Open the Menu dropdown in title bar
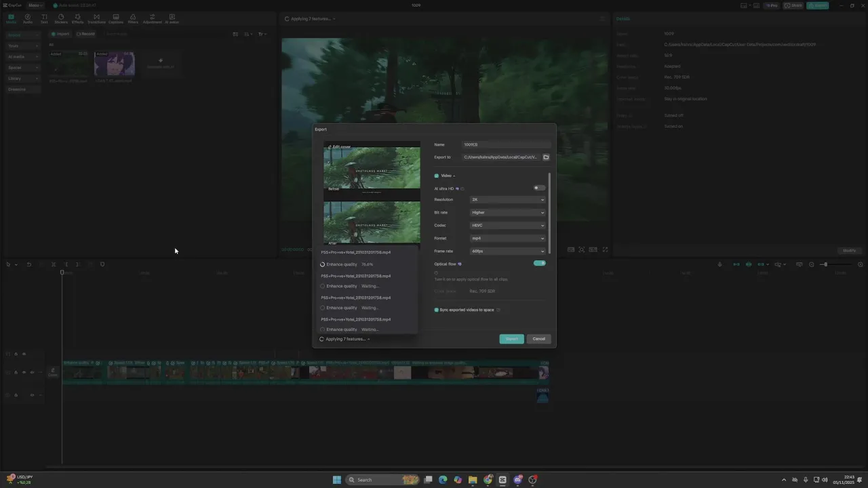Viewport: 868px width, 488px height. point(34,5)
